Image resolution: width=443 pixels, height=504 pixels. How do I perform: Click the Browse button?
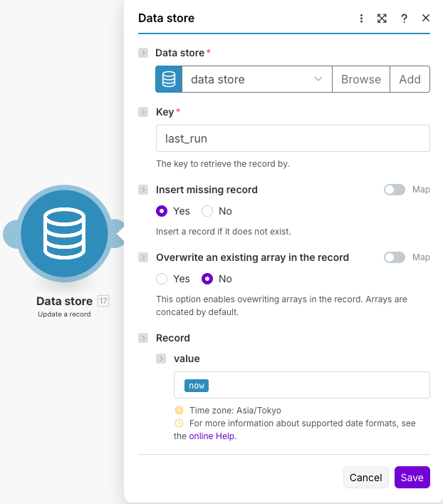(360, 79)
